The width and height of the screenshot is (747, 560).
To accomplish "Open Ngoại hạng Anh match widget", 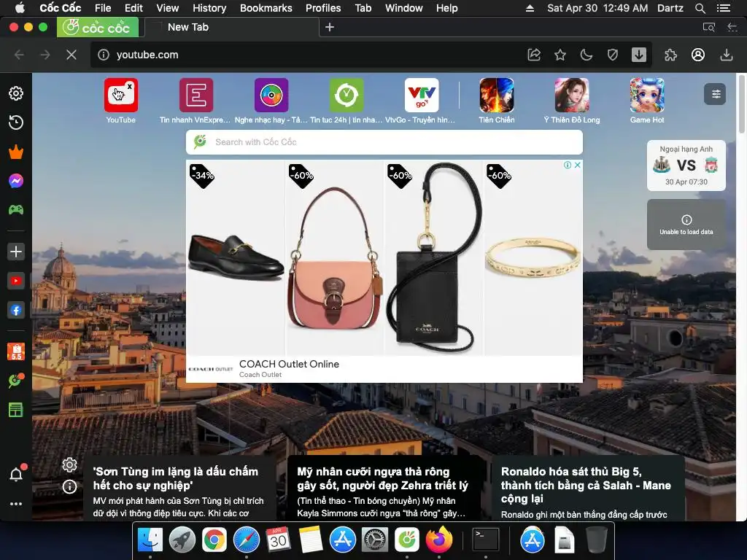I will coord(686,166).
